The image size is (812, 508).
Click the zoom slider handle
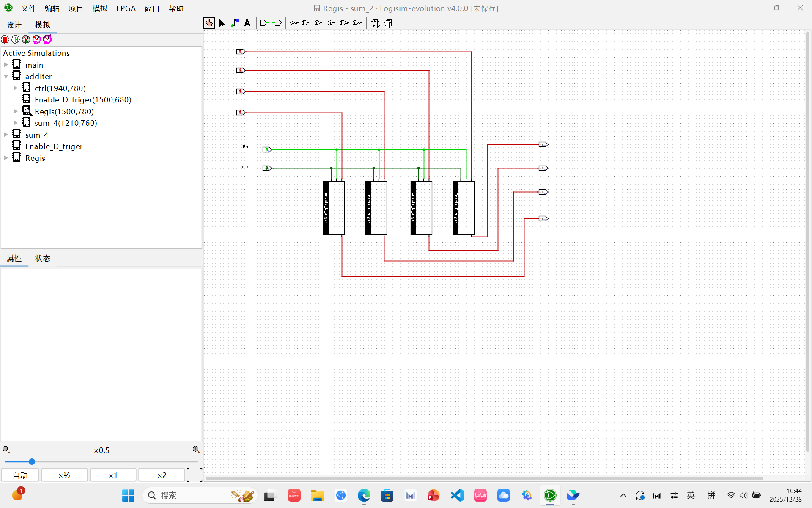tap(32, 461)
